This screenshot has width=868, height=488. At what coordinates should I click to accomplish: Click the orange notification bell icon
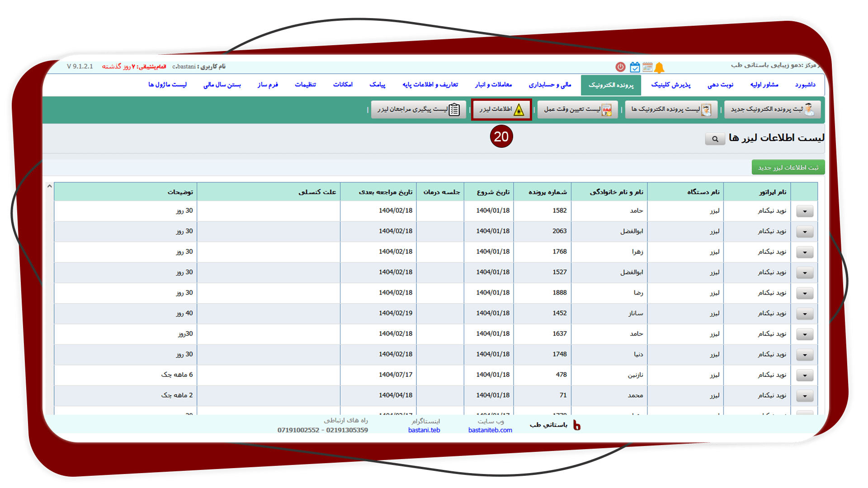coord(660,68)
